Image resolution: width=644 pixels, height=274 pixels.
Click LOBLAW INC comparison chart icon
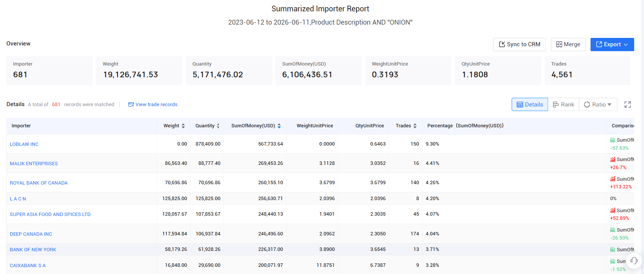point(613,140)
